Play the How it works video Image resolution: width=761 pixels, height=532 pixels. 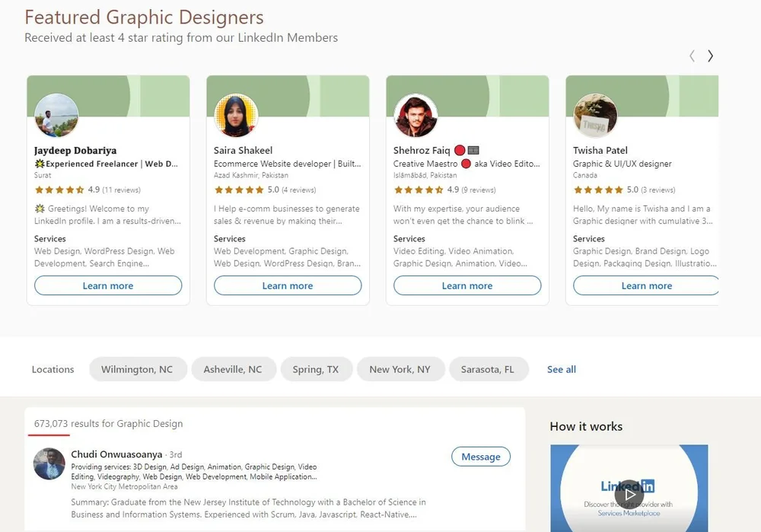point(629,494)
